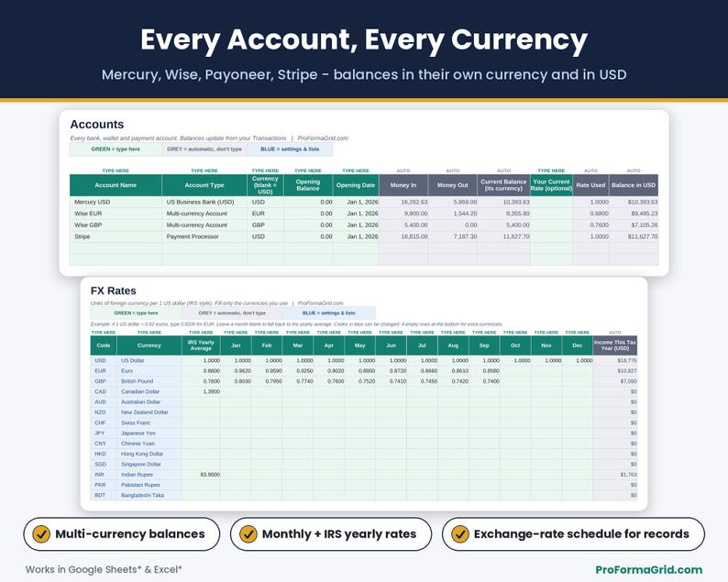Viewport: 728px width, 582px height.
Task: Click the "Japanese Yen" currency cell
Action: click(x=149, y=434)
